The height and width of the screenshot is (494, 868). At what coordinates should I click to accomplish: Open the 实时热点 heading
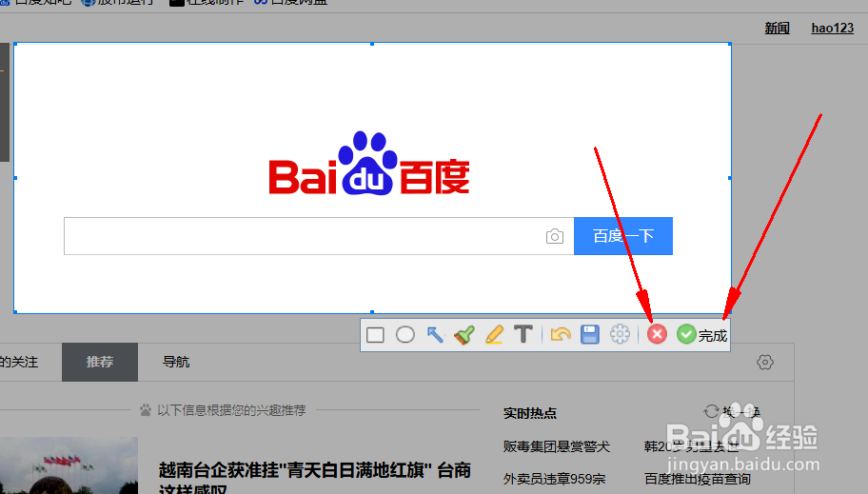click(x=530, y=413)
